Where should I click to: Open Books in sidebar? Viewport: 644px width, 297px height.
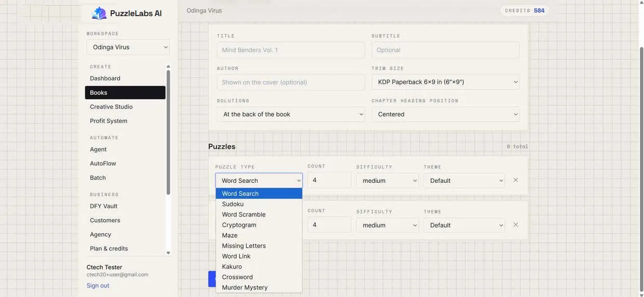125,92
